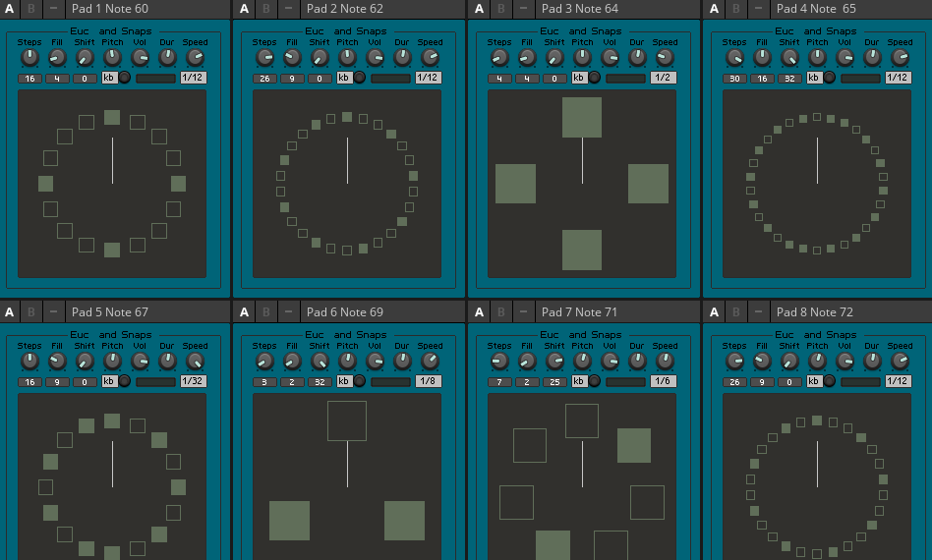Enable the kb toggle on Pad 7
Viewport: 932px width, 560px height.
[579, 381]
